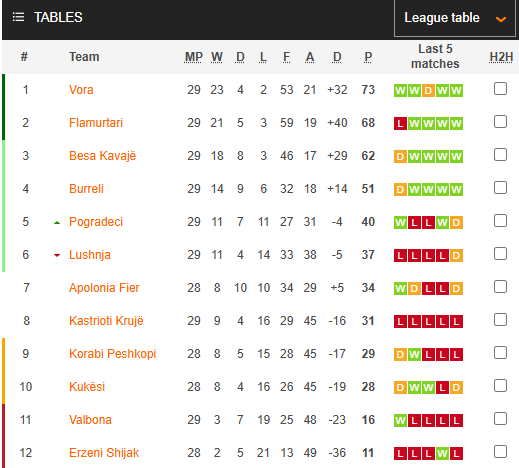Click the orange chevron on League table
The image size is (519, 468).
click(x=501, y=19)
